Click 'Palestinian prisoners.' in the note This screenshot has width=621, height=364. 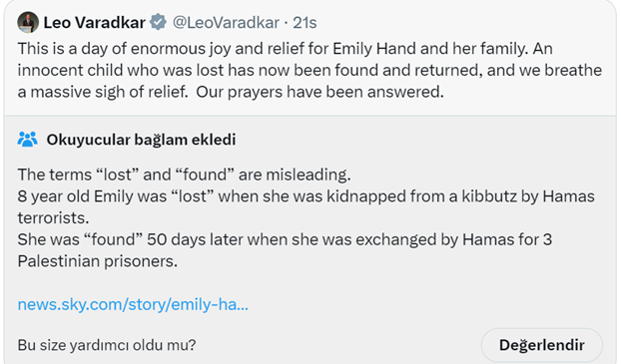98,261
